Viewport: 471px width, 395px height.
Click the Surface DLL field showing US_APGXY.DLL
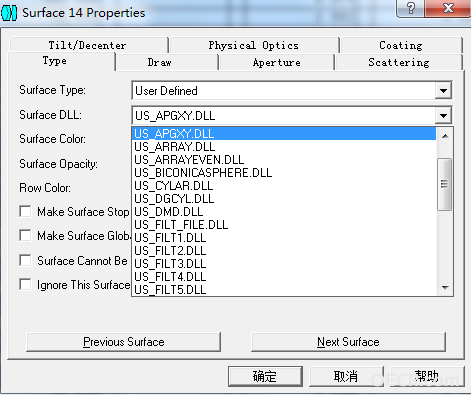(292, 116)
